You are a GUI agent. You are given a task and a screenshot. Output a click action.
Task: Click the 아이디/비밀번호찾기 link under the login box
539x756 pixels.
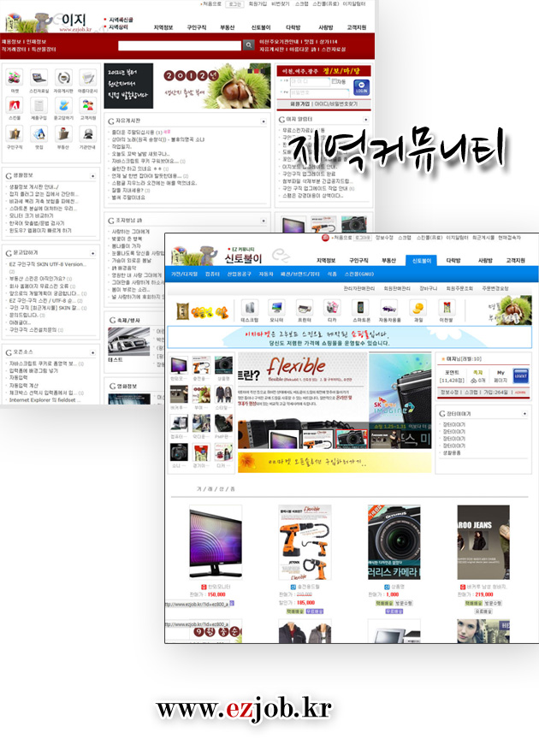tap(336, 103)
